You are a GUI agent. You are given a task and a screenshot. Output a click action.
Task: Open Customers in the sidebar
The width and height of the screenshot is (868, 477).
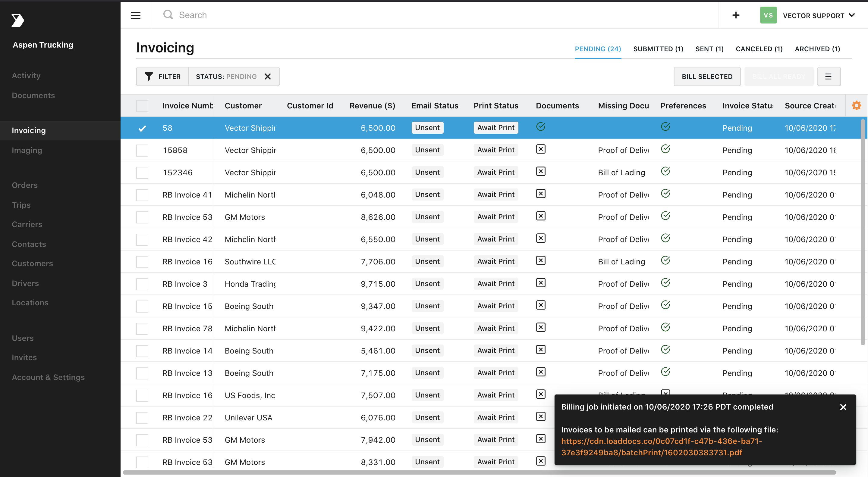tap(32, 263)
